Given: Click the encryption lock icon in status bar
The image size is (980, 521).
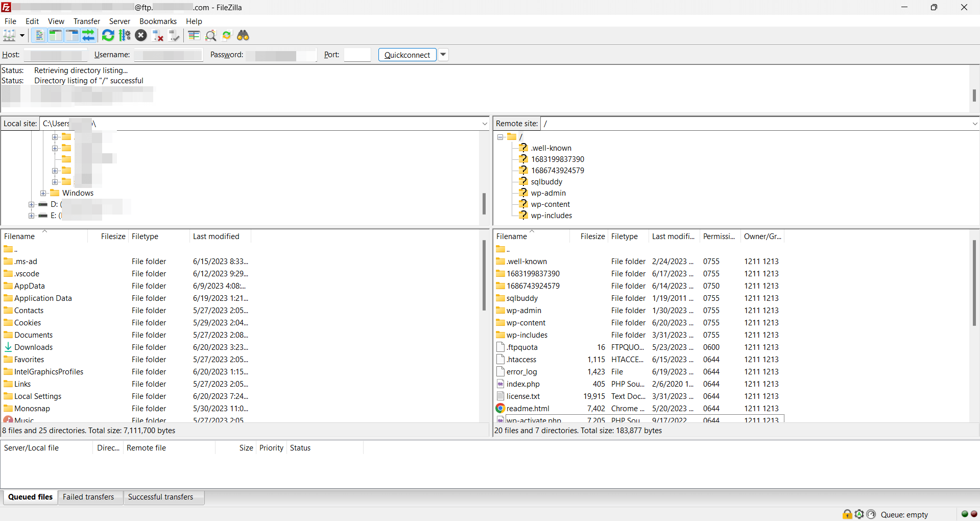Looking at the screenshot, I should [847, 514].
